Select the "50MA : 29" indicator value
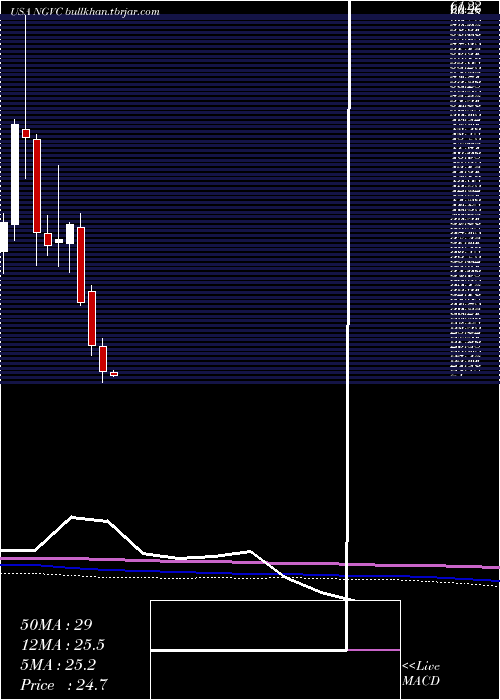Image resolution: width=500 pixels, height=700 pixels. tap(56, 625)
